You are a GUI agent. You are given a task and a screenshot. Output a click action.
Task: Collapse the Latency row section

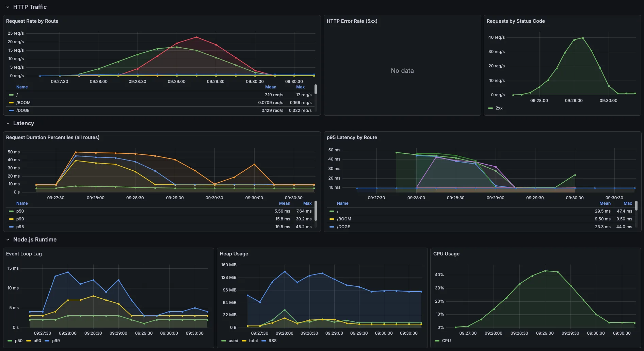(x=8, y=123)
